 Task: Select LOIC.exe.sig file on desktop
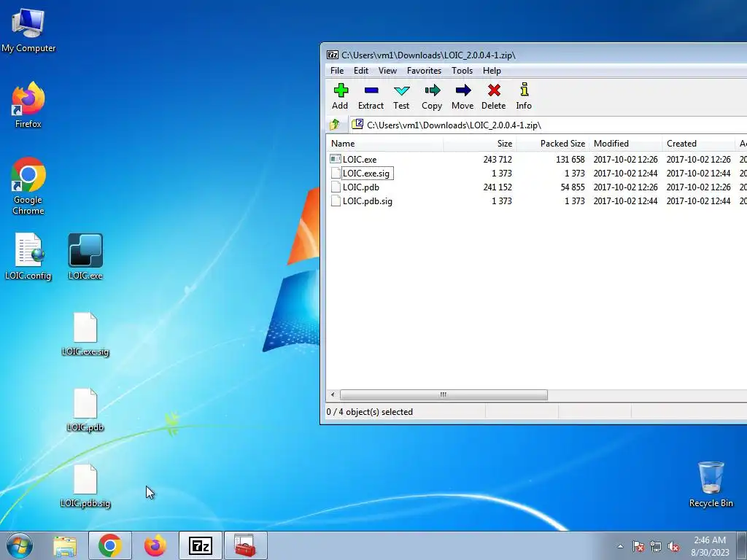click(85, 334)
